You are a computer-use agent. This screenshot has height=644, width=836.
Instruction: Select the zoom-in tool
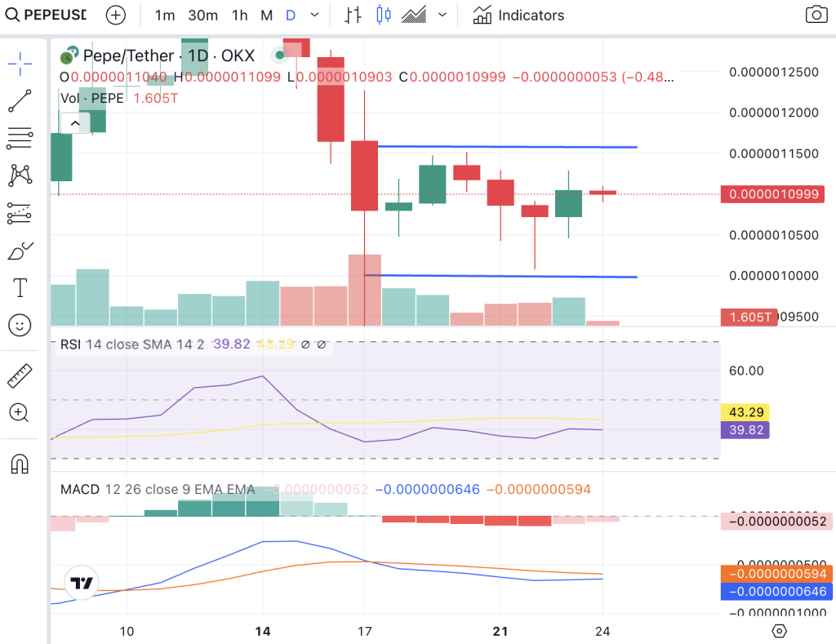[20, 413]
